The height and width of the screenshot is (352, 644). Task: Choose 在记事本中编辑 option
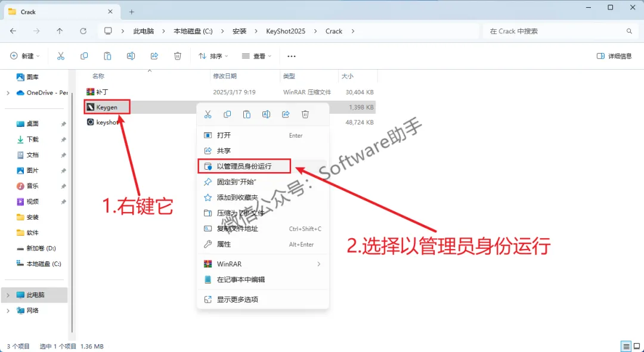point(263,280)
